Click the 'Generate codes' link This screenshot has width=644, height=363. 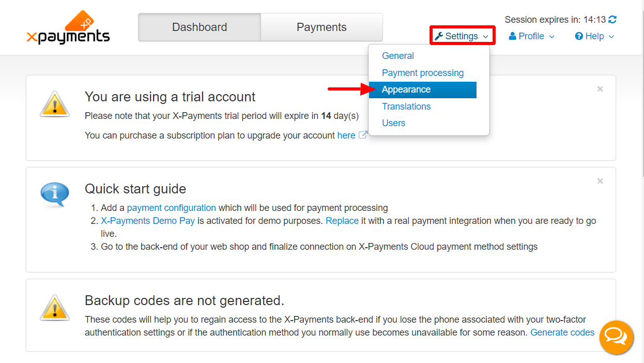pos(562,332)
